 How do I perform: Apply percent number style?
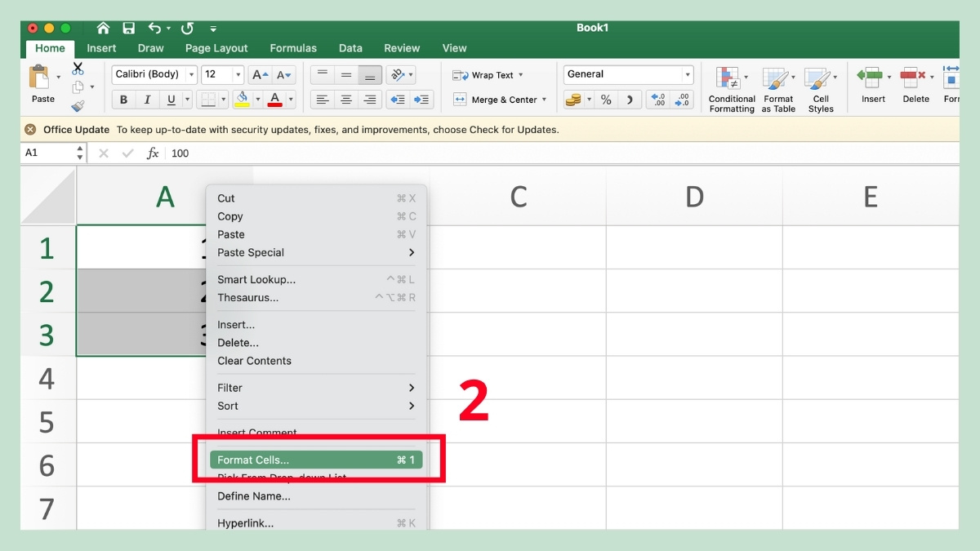coord(604,100)
